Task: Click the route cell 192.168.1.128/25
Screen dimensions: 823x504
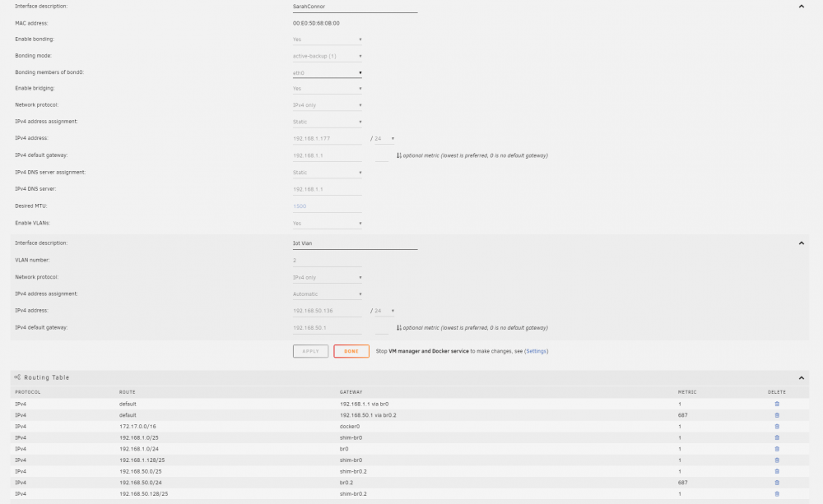Action: [x=142, y=460]
